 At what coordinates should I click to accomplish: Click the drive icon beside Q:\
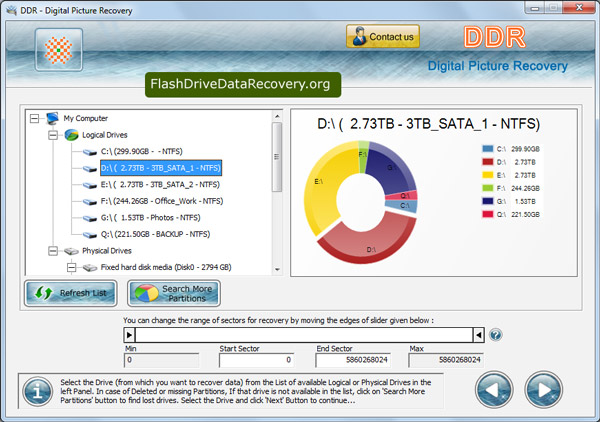point(90,235)
